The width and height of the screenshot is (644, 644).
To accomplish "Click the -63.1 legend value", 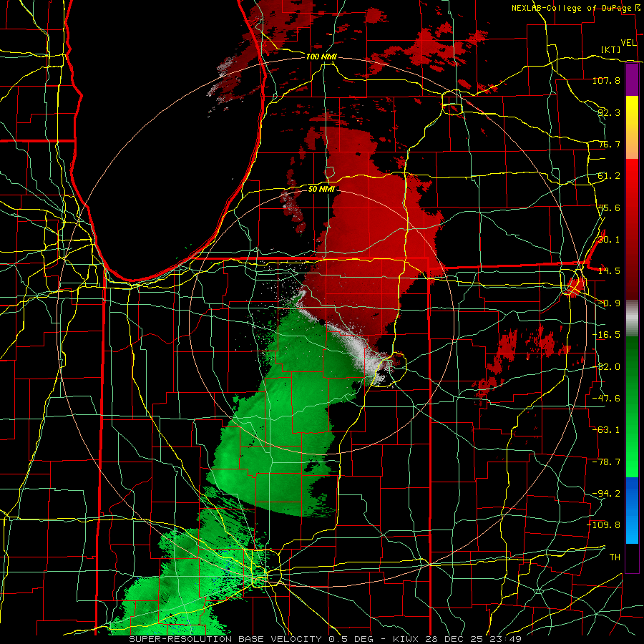I will [x=606, y=430].
